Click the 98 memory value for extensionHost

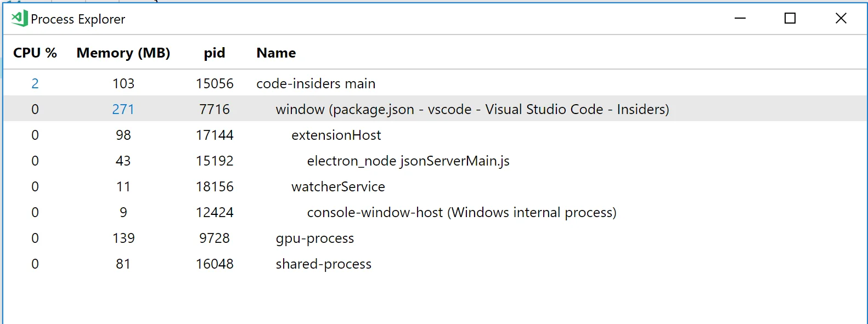[x=123, y=135]
